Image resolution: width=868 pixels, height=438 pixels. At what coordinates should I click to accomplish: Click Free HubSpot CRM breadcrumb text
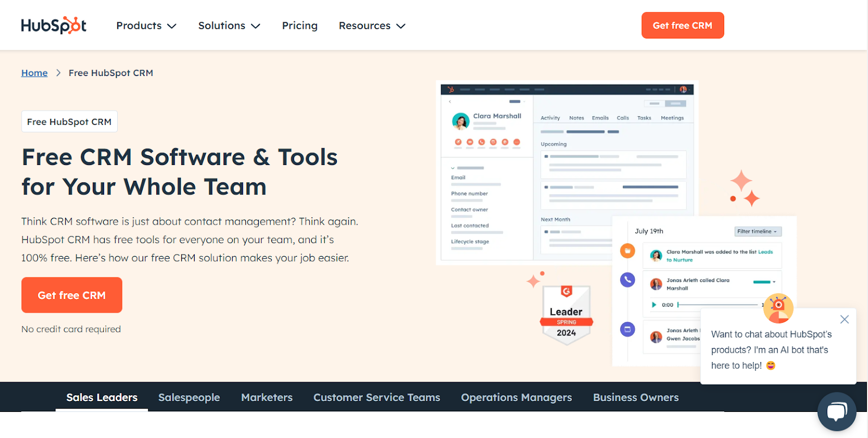(111, 73)
